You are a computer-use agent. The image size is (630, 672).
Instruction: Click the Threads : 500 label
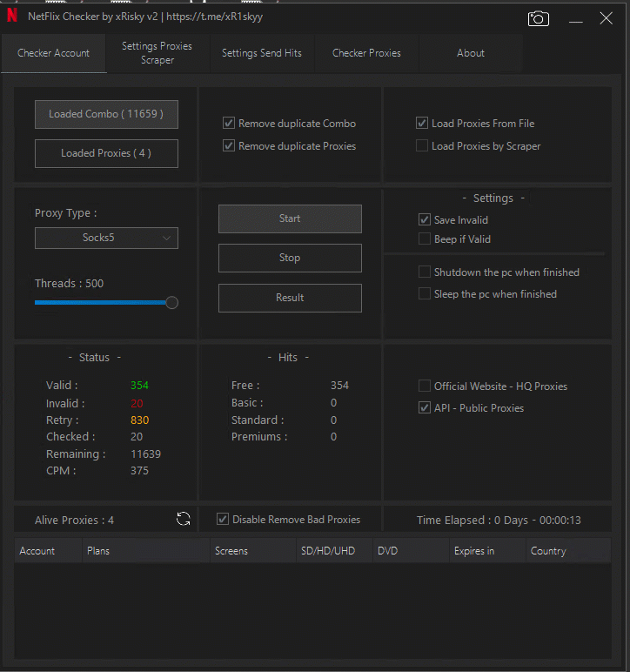pos(69,283)
